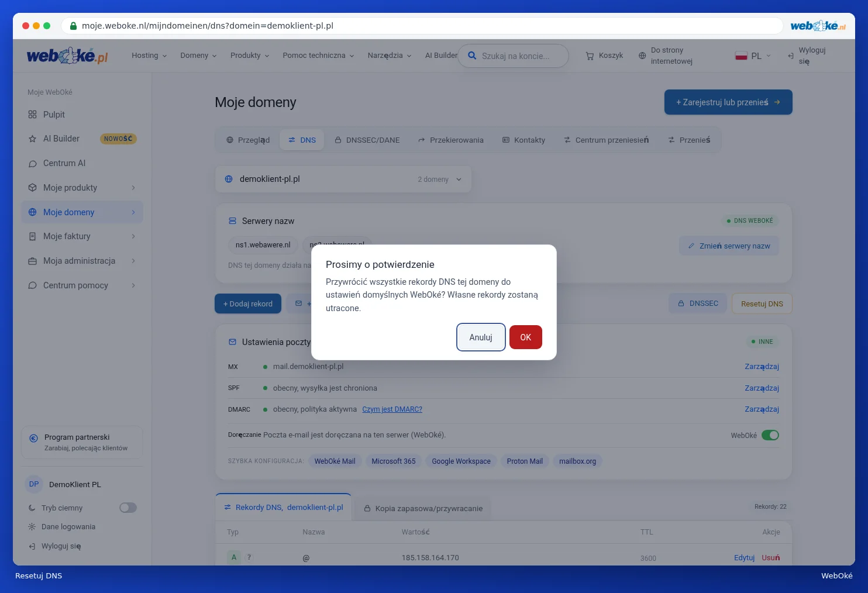This screenshot has width=868, height=593.
Task: Confirm the DNS reset with OK
Action: (526, 337)
